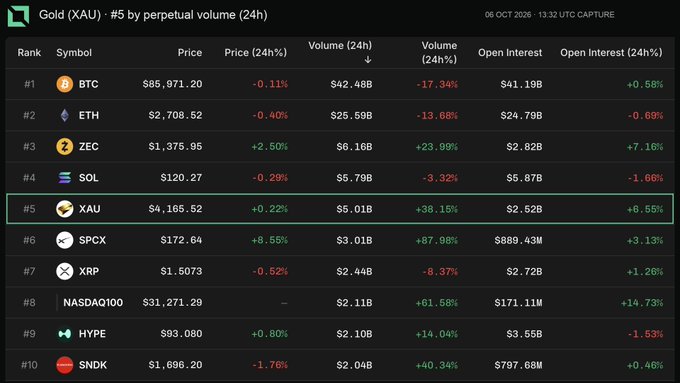Click the BTC price $85,971.20

(172, 84)
